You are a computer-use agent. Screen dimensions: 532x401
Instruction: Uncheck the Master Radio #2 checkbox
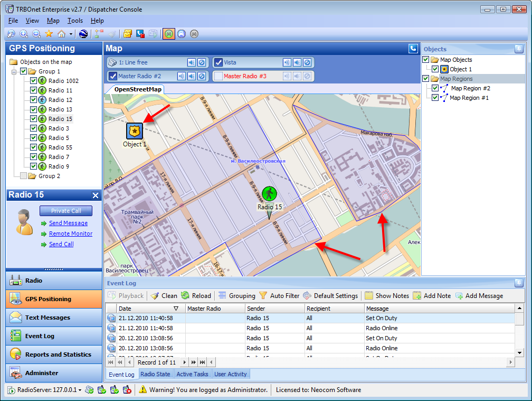(x=112, y=76)
